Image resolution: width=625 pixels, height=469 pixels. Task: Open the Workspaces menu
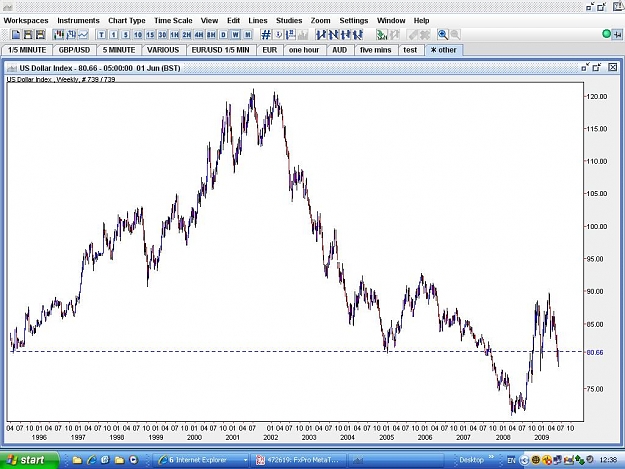pos(26,21)
